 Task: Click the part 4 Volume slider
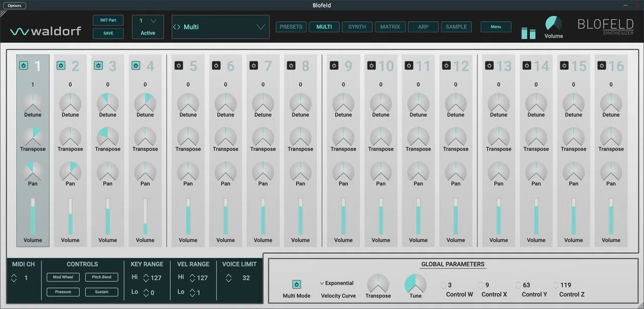(145, 216)
